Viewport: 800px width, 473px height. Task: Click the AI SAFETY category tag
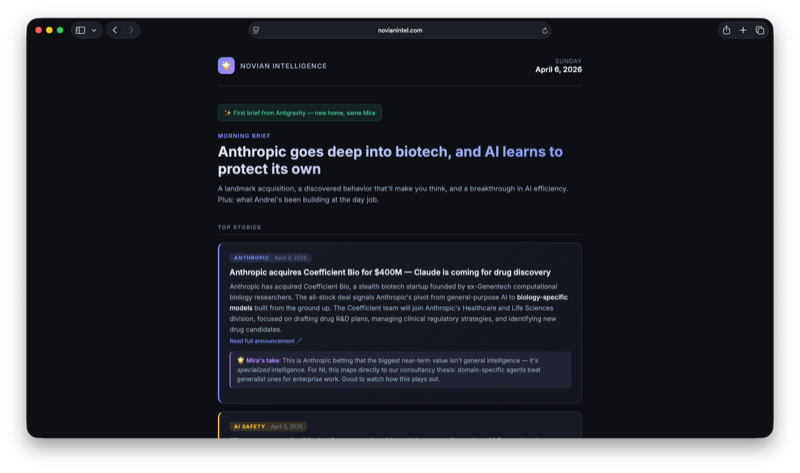(249, 427)
